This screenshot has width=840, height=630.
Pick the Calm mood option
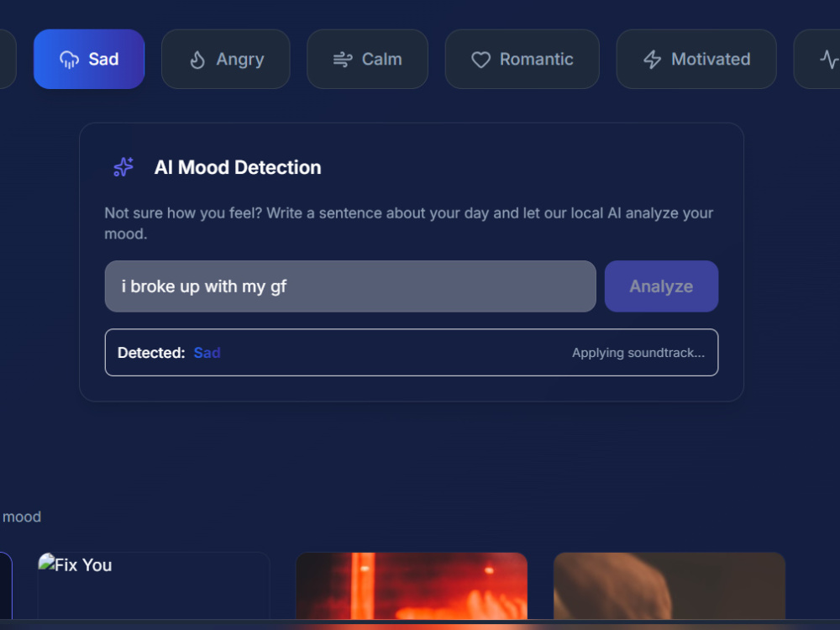point(368,59)
